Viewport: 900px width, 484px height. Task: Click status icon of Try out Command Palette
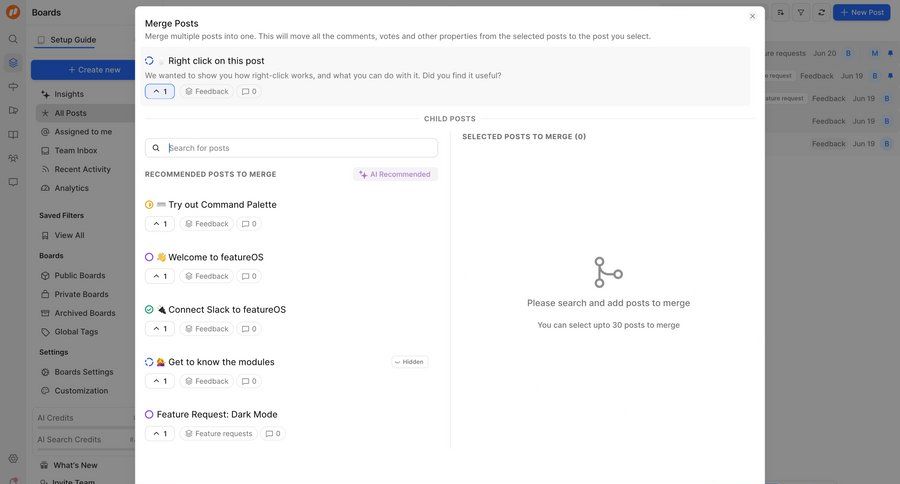149,204
